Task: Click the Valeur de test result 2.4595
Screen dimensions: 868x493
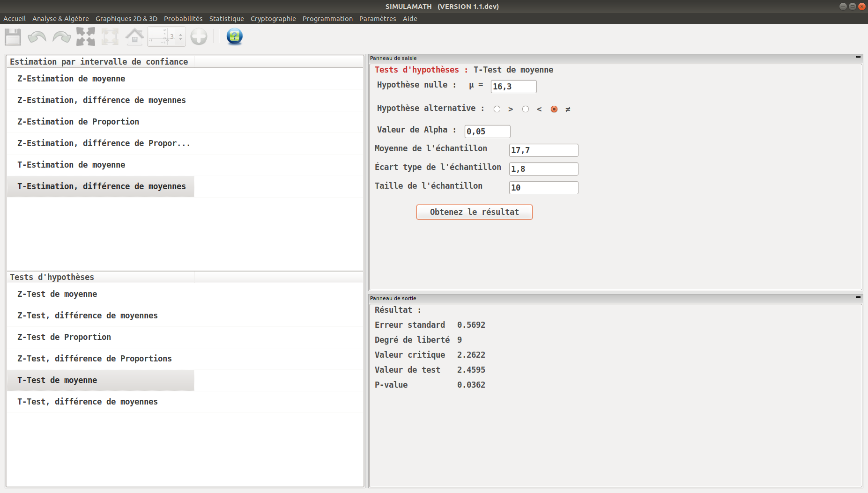Action: (471, 370)
